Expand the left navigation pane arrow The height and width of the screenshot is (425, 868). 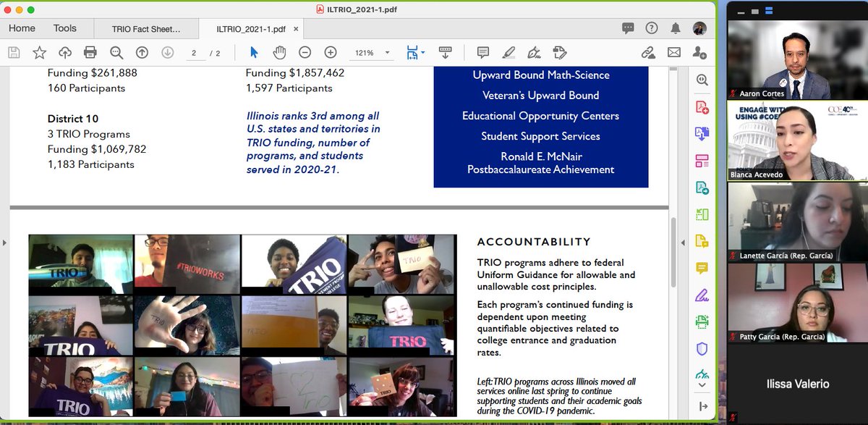coord(4,242)
